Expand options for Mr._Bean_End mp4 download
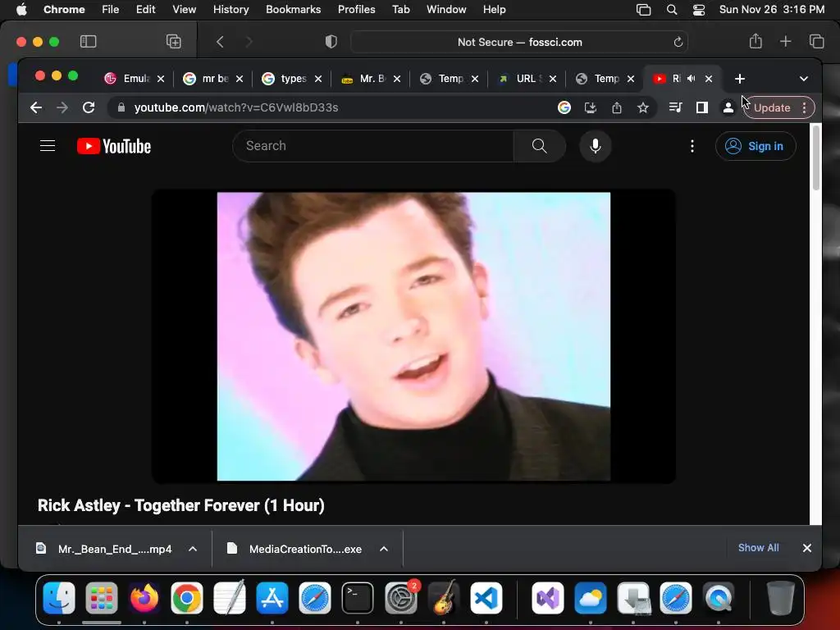Viewport: 840px width, 630px height. click(x=193, y=549)
